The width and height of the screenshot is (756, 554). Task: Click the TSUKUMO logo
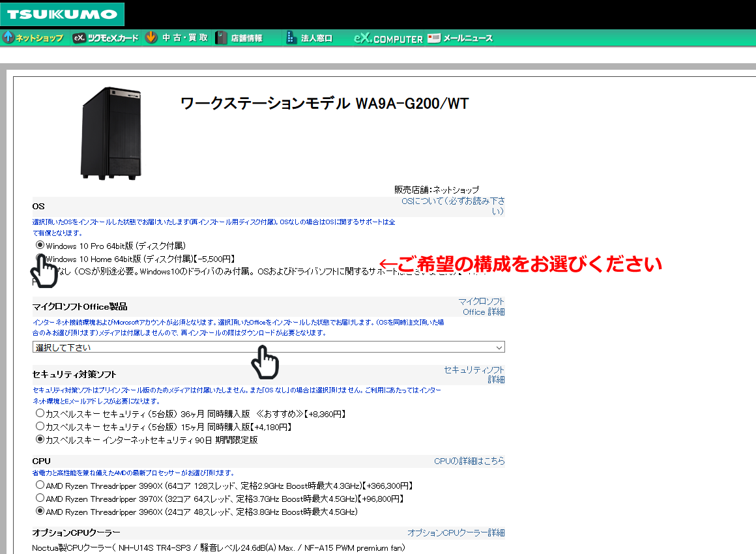(x=62, y=13)
